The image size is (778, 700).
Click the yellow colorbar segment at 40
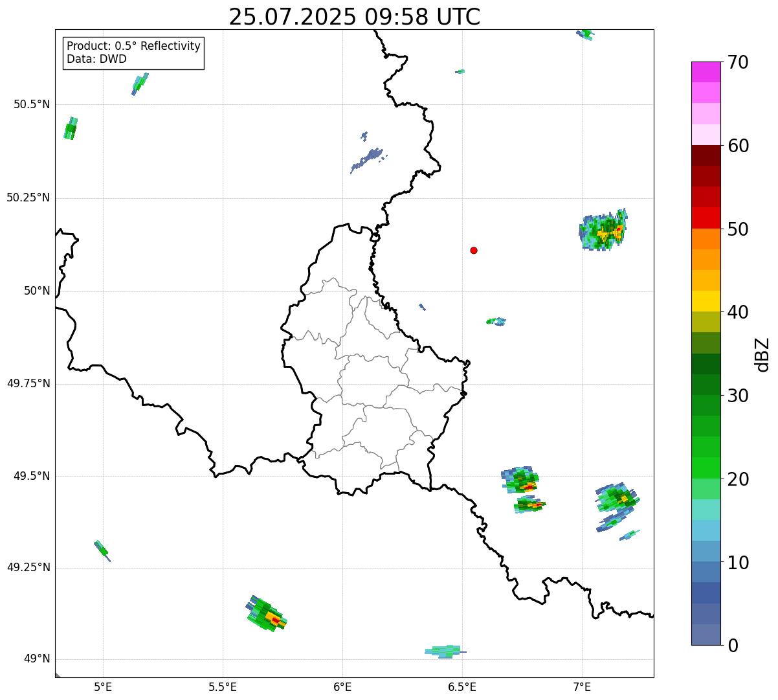click(x=706, y=301)
